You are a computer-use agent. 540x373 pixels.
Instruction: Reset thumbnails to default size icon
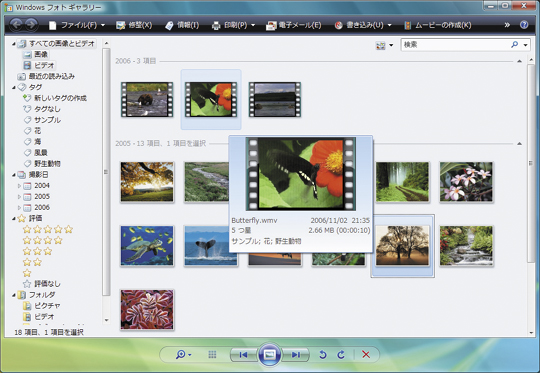click(212, 354)
